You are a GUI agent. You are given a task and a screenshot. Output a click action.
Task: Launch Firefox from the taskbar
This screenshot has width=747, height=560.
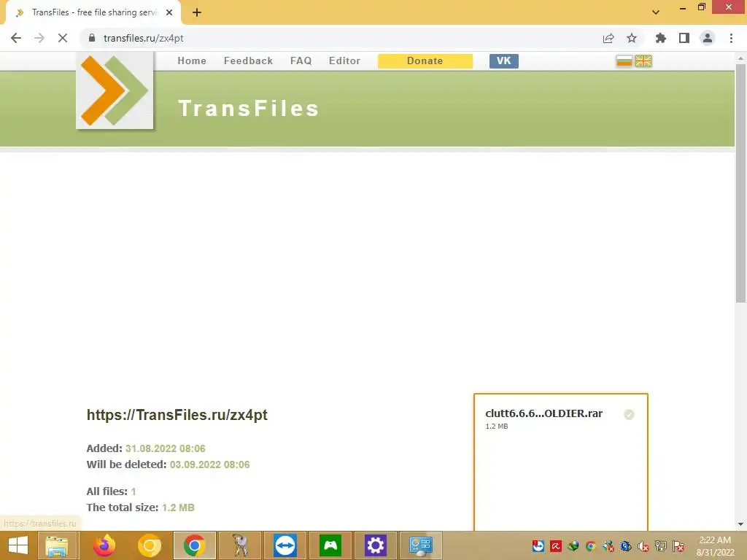coord(104,545)
